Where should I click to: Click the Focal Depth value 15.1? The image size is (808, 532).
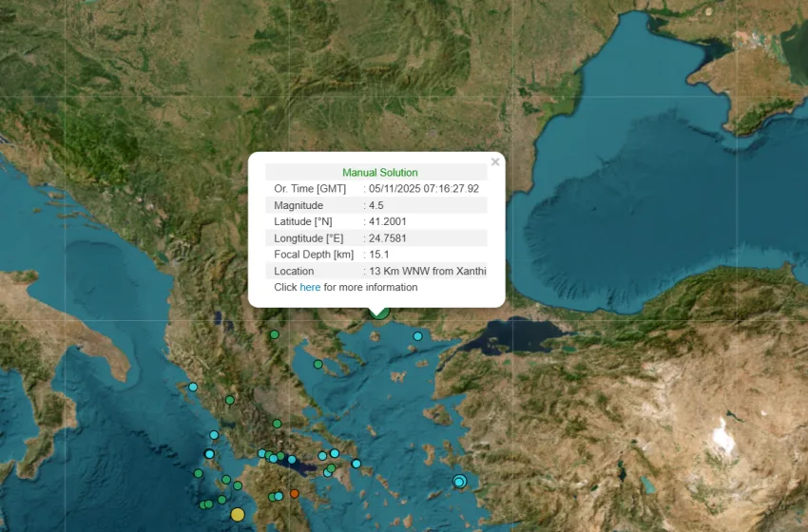(x=379, y=255)
